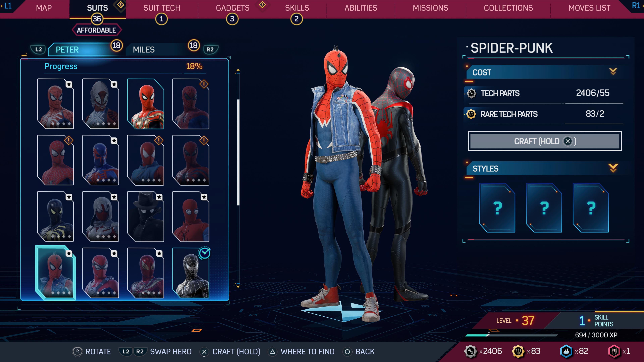Select the Advanced Suit thumbnail in first row
The height and width of the screenshot is (362, 644).
point(56,104)
